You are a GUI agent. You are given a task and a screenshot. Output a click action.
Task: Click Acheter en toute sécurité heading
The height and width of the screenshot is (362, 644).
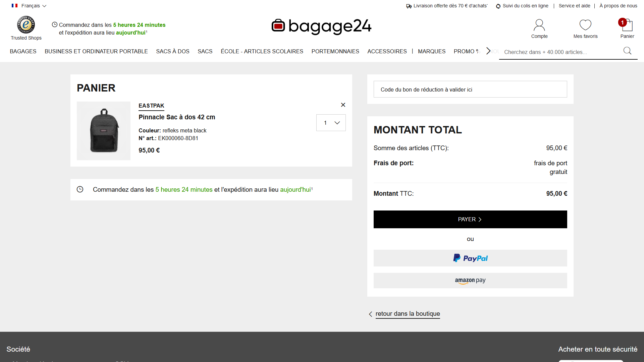pyautogui.click(x=598, y=349)
